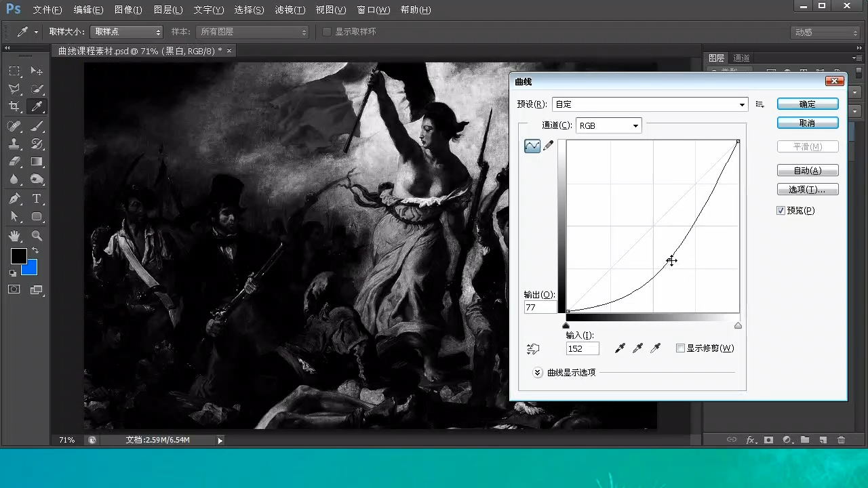Viewport: 868px width, 488px height.
Task: Switch to the 图层 layers tab
Action: pos(717,58)
